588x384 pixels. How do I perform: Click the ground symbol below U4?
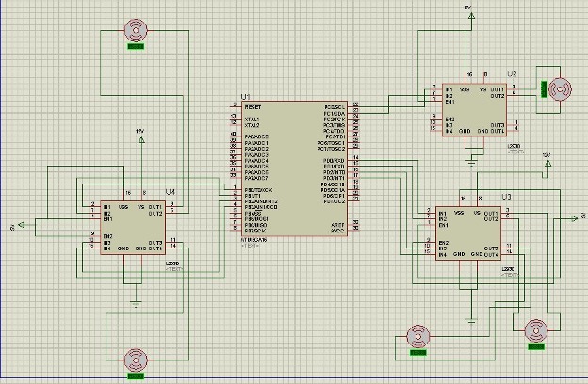click(136, 303)
